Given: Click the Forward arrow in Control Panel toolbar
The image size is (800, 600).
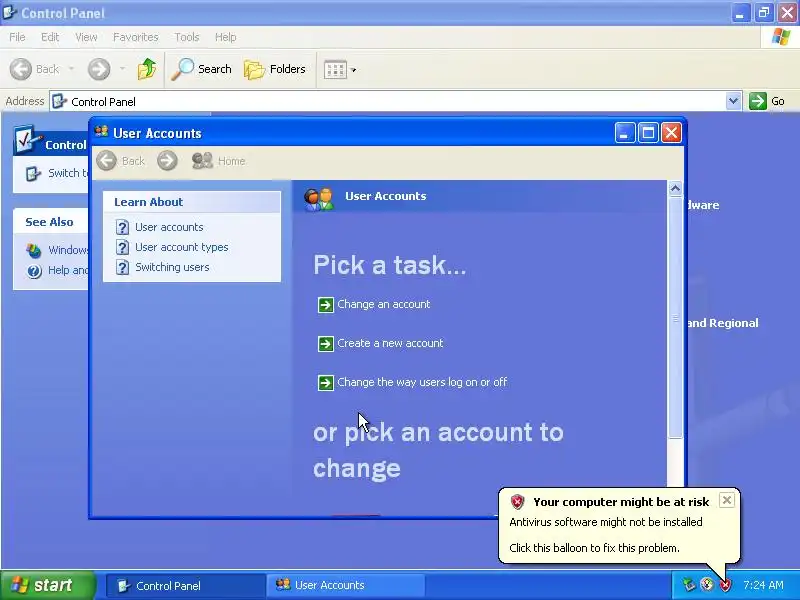Looking at the screenshot, I should [x=99, y=69].
